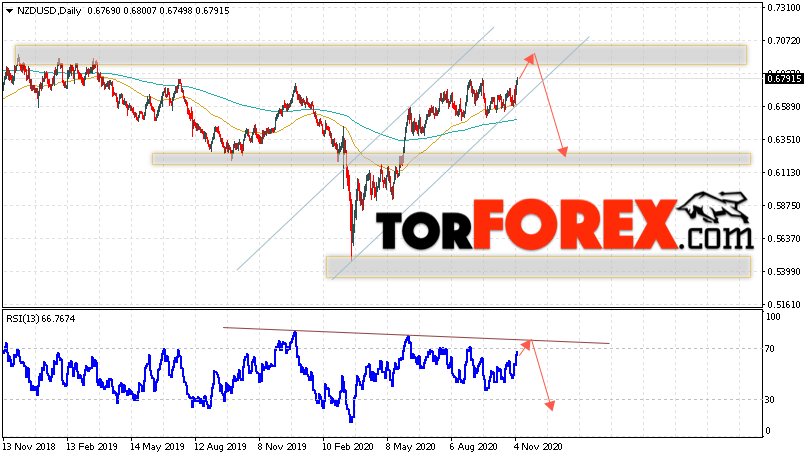Click the 0.61130 price axis label
The width and height of the screenshot is (808, 458).
click(x=784, y=173)
